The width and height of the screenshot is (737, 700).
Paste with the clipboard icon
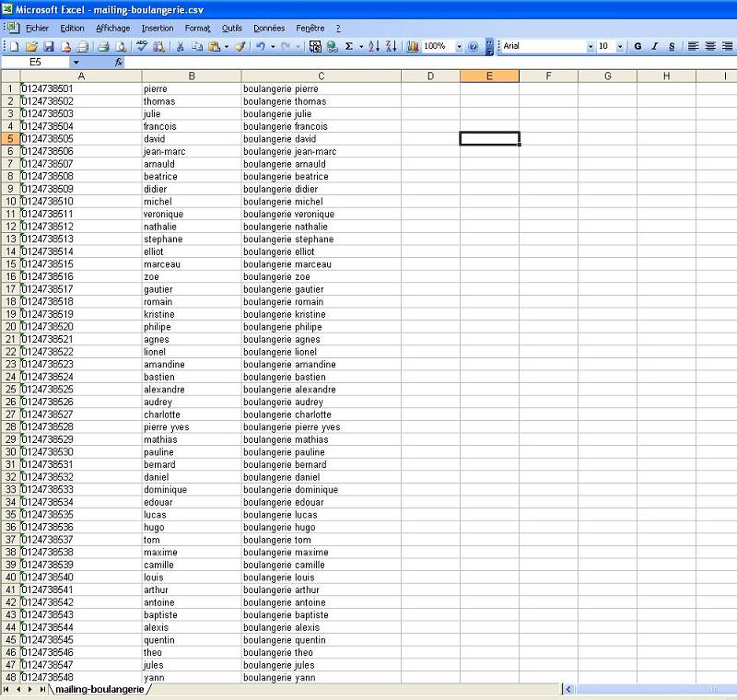click(215, 46)
